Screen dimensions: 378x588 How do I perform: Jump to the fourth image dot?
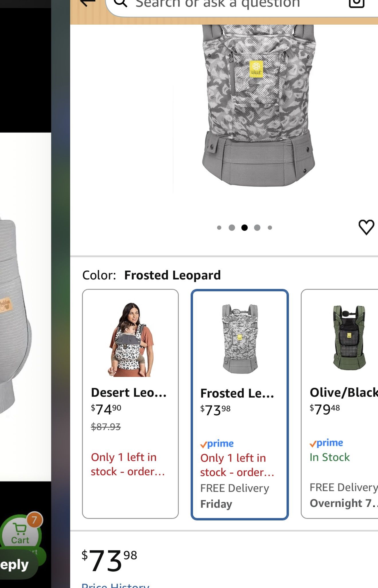(257, 228)
